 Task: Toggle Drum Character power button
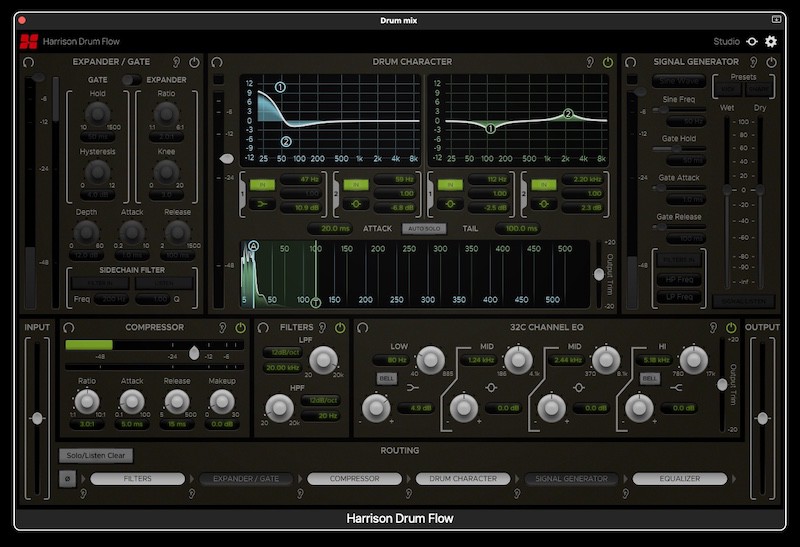[608, 62]
